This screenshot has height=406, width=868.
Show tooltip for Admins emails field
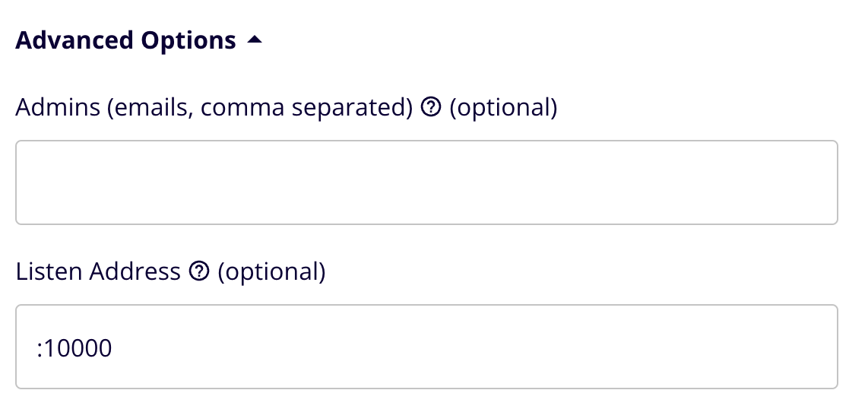pyautogui.click(x=430, y=109)
